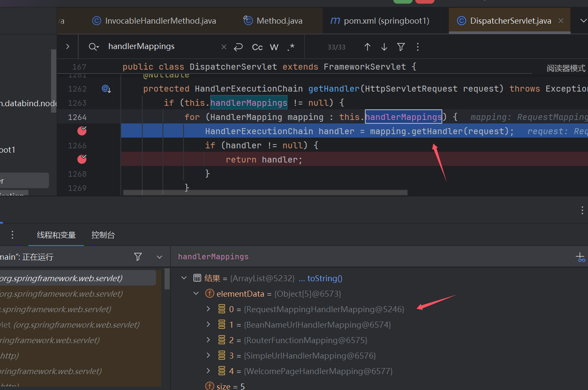Click the frames list scrollbar
Image resolution: width=588 pixels, height=390 pixels.
tap(167, 279)
